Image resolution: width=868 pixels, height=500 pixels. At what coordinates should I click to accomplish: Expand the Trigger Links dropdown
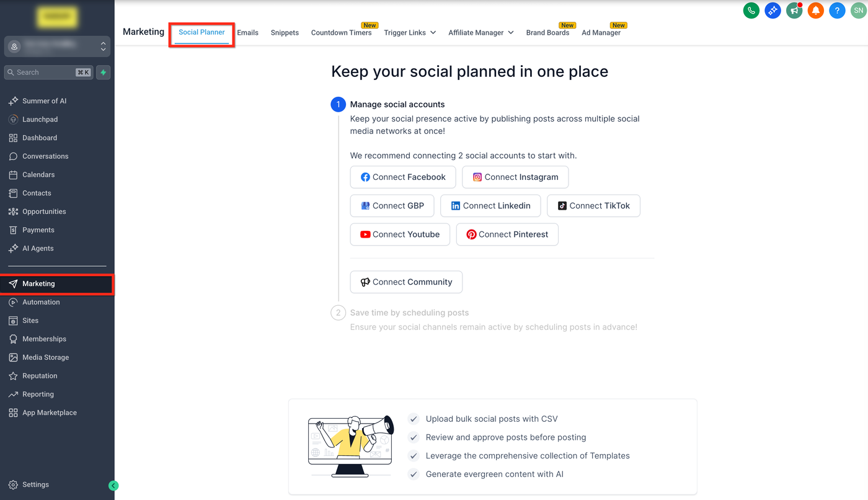point(410,33)
